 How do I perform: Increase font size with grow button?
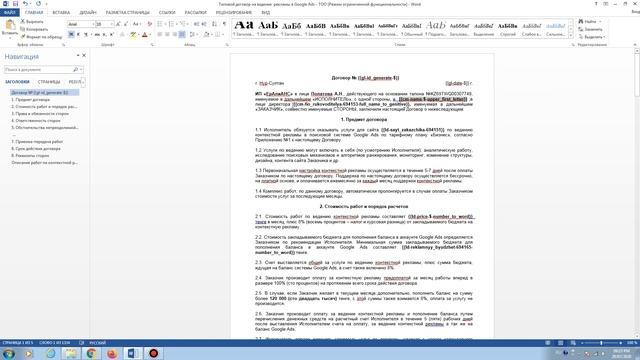click(x=118, y=24)
